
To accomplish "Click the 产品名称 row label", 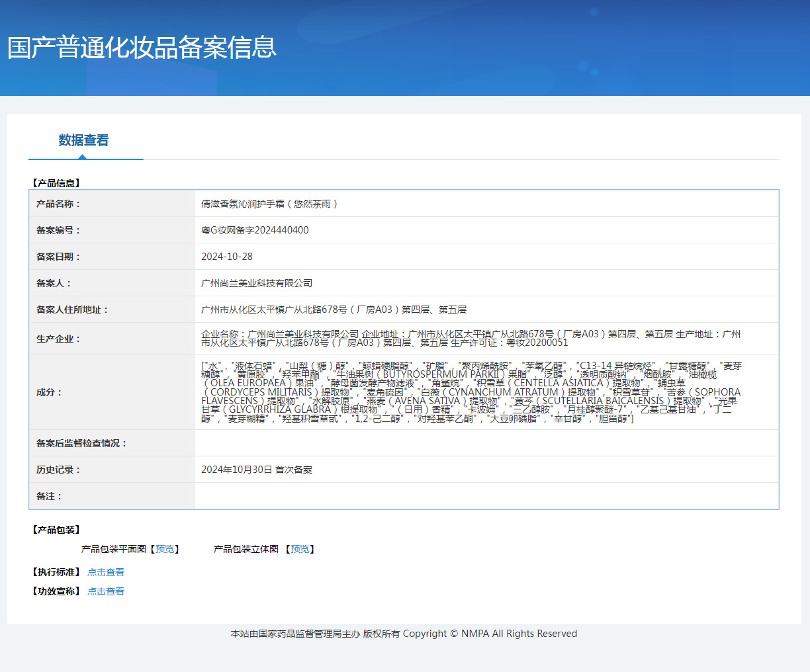I will (x=58, y=204).
